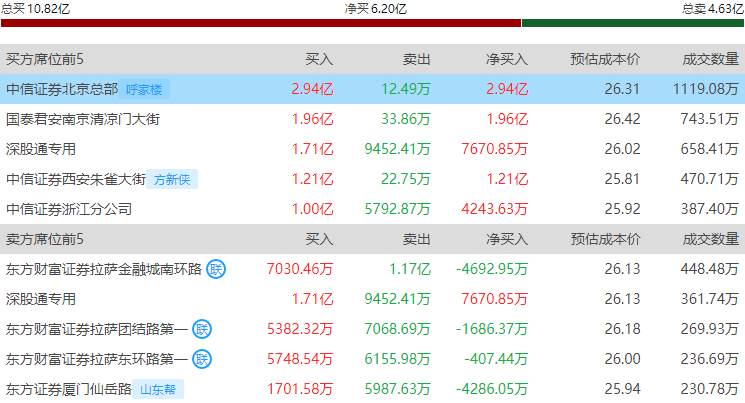Click buy value 7030.46万

click(300, 269)
